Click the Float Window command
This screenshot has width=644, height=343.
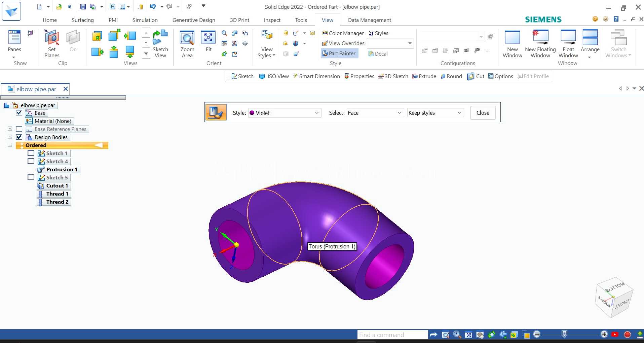(x=568, y=44)
